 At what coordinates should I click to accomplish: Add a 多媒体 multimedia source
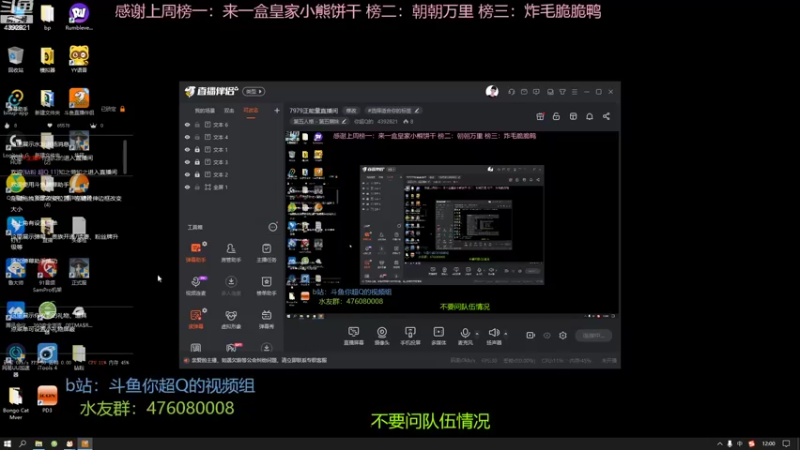click(x=438, y=336)
